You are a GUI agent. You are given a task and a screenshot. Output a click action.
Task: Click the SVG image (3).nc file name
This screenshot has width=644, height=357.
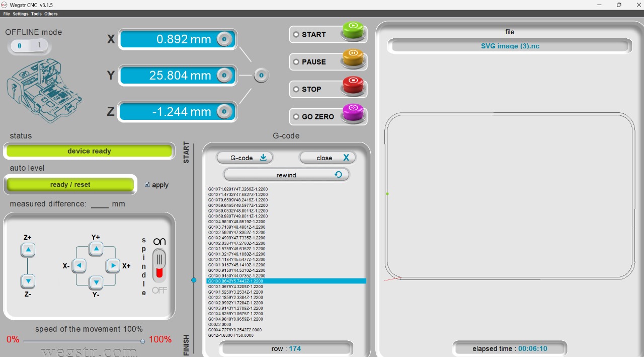coord(510,46)
